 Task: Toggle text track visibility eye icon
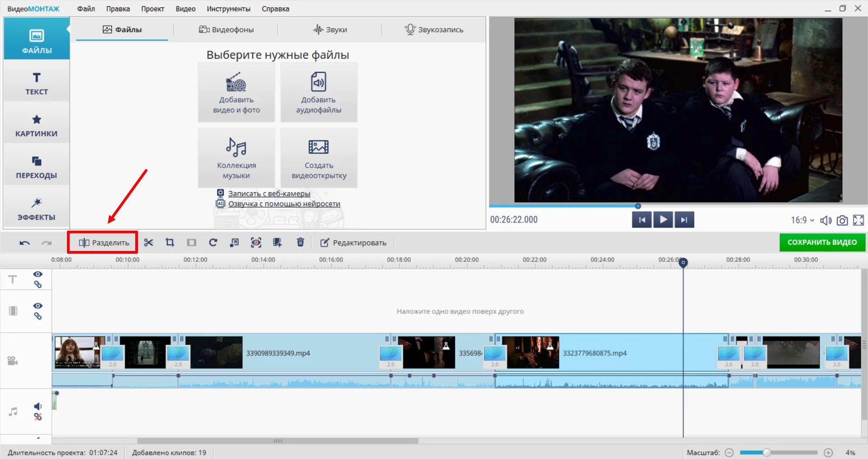pos(38,274)
